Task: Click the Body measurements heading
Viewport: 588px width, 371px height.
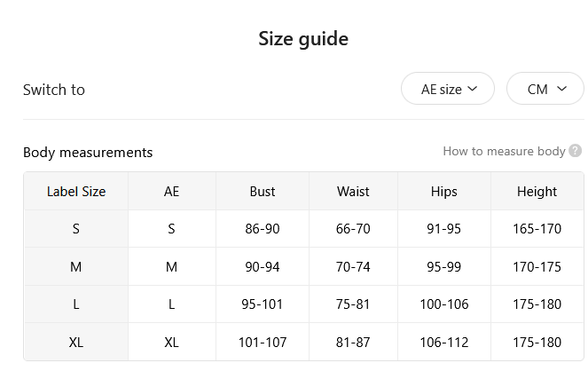Action: [88, 153]
